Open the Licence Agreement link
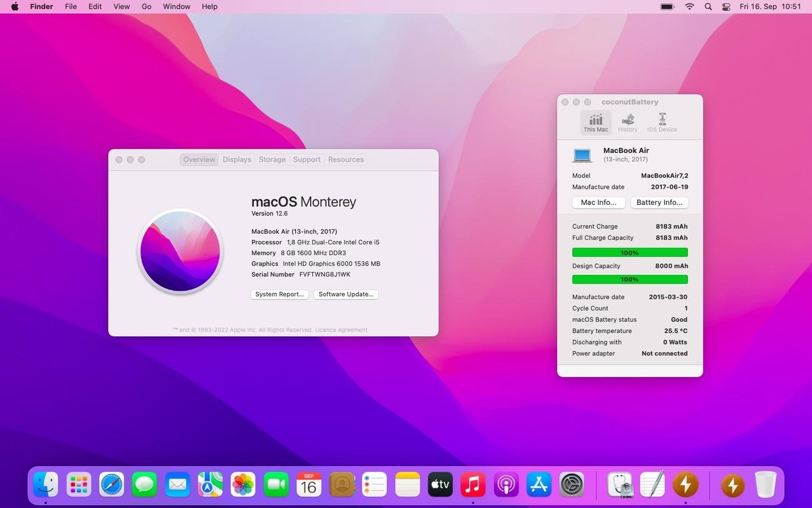The width and height of the screenshot is (812, 508). pos(341,330)
